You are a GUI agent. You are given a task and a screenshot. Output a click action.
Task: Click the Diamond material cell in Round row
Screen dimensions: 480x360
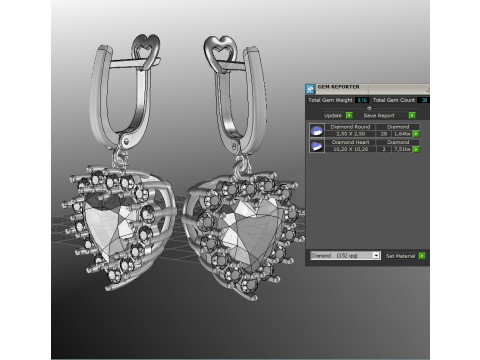(x=398, y=127)
